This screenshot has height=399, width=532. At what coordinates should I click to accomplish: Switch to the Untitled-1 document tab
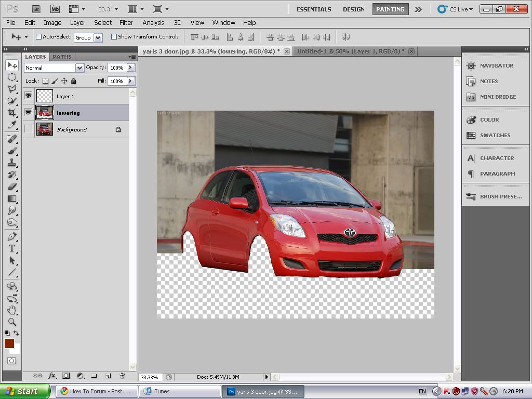click(x=351, y=51)
